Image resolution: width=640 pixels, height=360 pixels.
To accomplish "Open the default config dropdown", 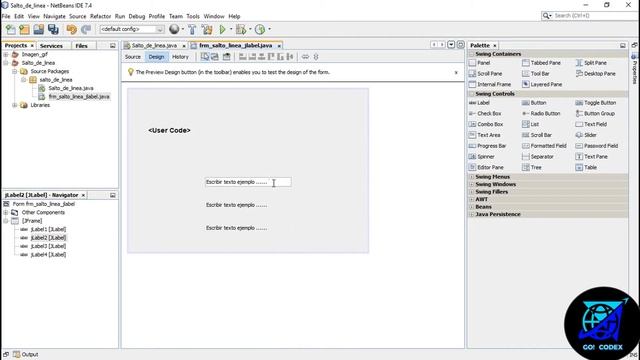I will point(132,29).
